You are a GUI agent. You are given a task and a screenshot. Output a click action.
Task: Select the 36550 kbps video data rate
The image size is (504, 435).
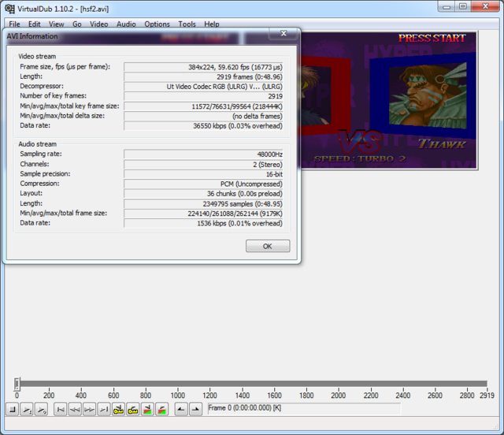(x=203, y=125)
